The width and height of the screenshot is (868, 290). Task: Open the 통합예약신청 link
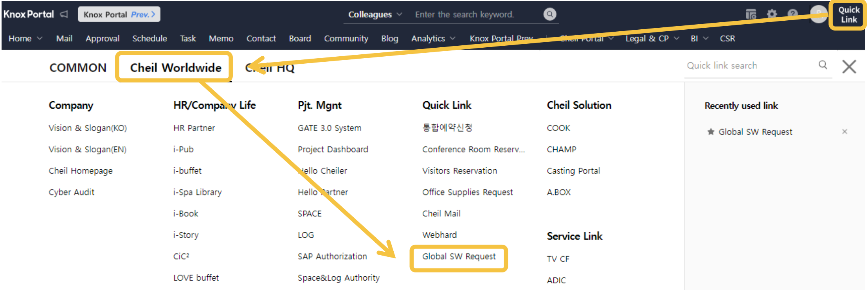[447, 128]
